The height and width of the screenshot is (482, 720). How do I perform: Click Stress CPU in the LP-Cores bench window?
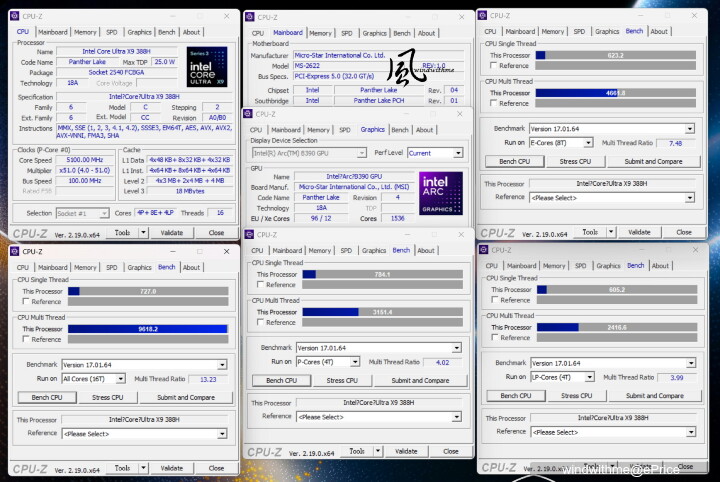click(576, 396)
